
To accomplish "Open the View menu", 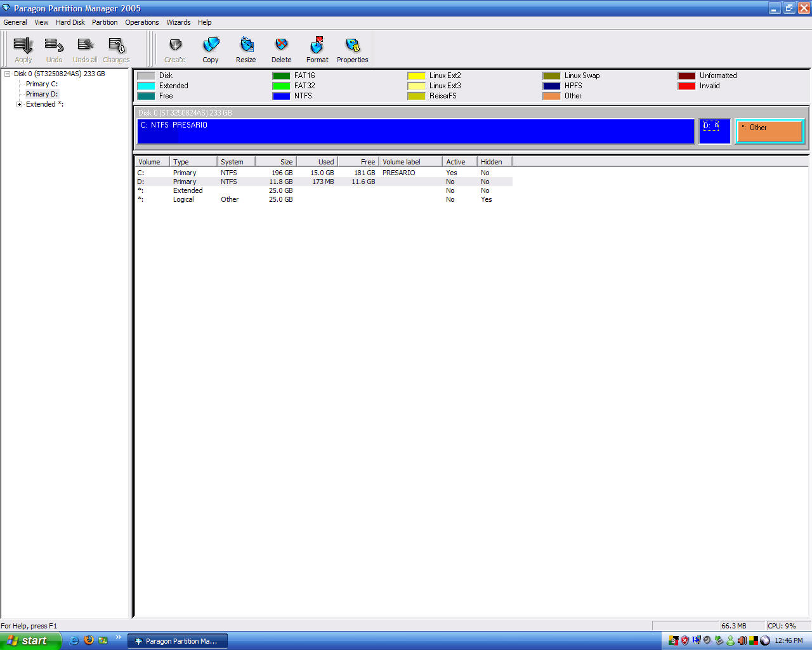I will point(41,22).
